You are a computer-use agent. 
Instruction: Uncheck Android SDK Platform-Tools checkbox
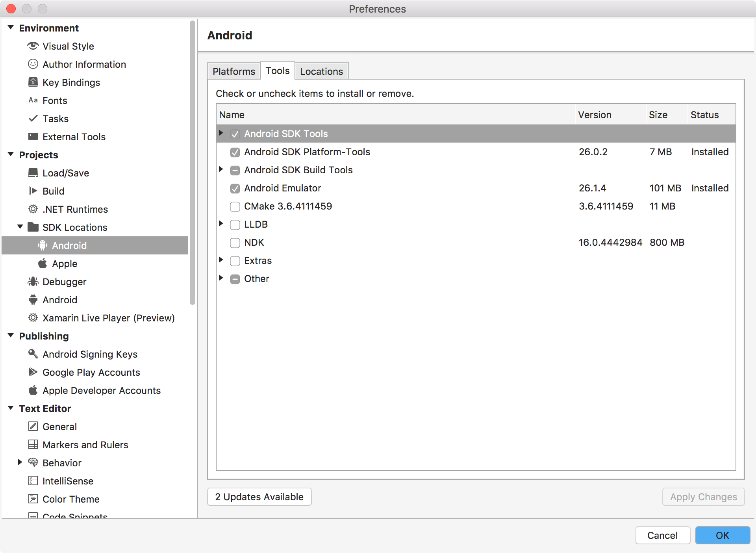235,152
